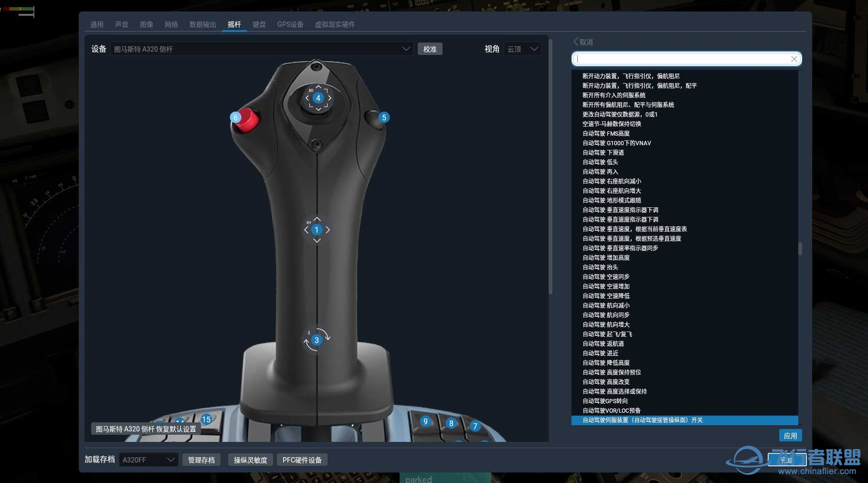Select highlighted 自动驾驶伺服装置 开关 command
This screenshot has height=483, width=868.
tap(685, 420)
